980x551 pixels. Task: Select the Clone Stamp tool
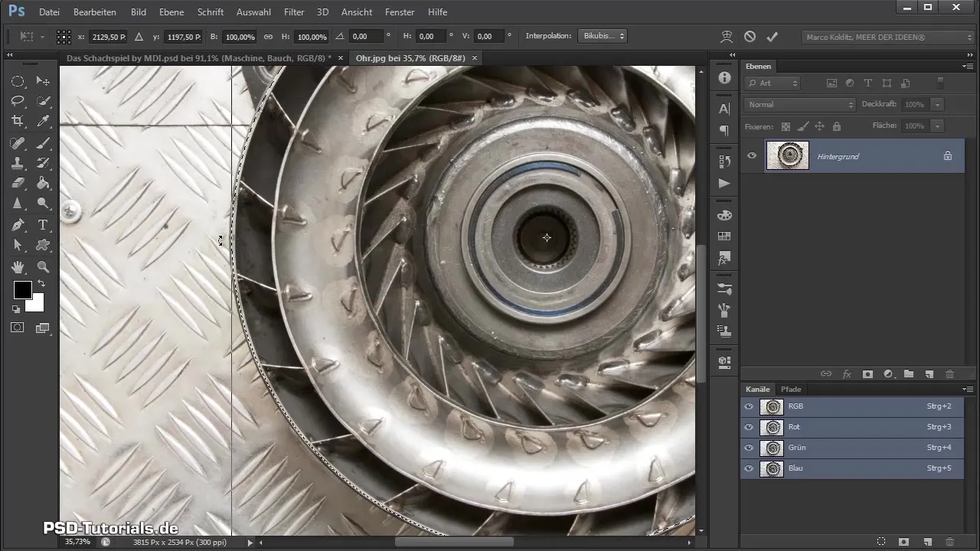click(18, 162)
